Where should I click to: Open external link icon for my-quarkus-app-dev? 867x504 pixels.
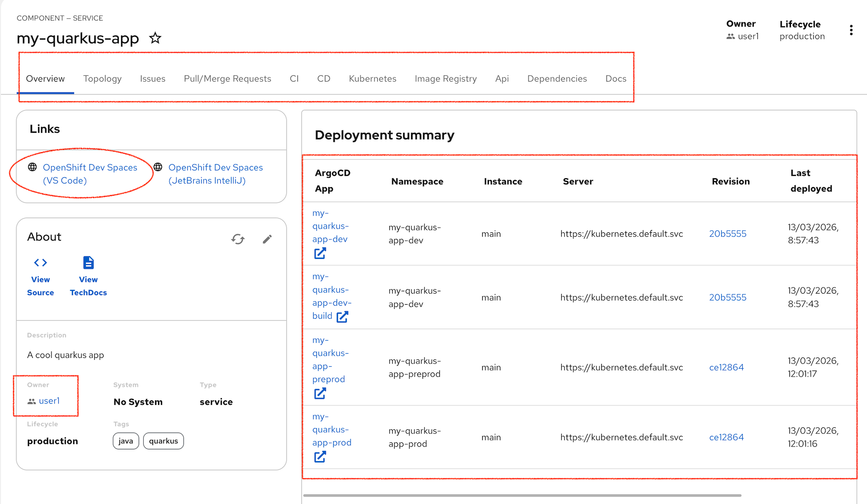[320, 253]
